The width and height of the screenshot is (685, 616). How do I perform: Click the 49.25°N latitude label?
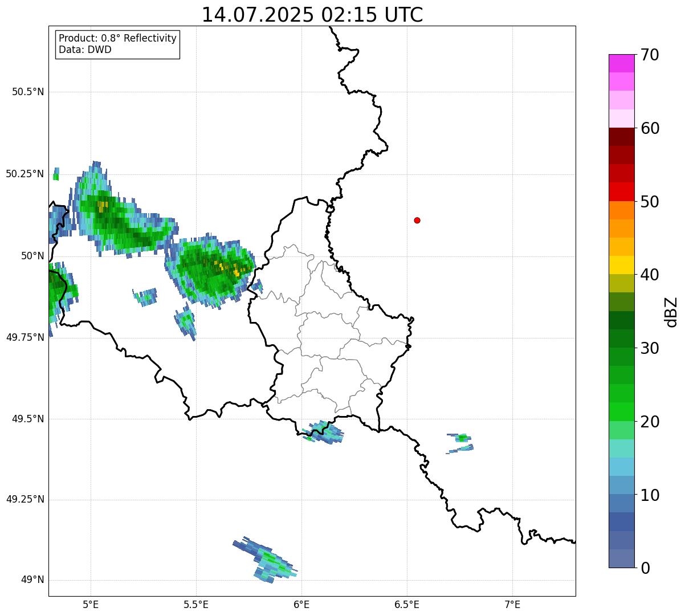coord(25,500)
